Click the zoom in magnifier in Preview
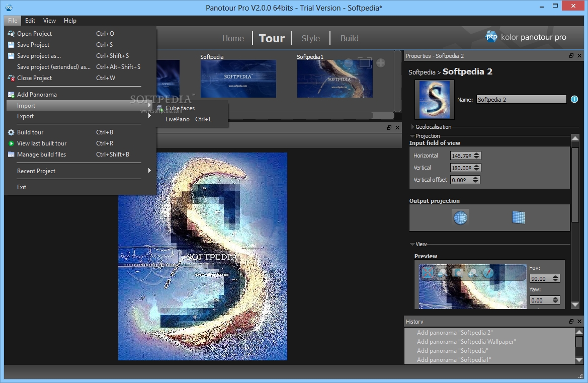 pos(472,272)
